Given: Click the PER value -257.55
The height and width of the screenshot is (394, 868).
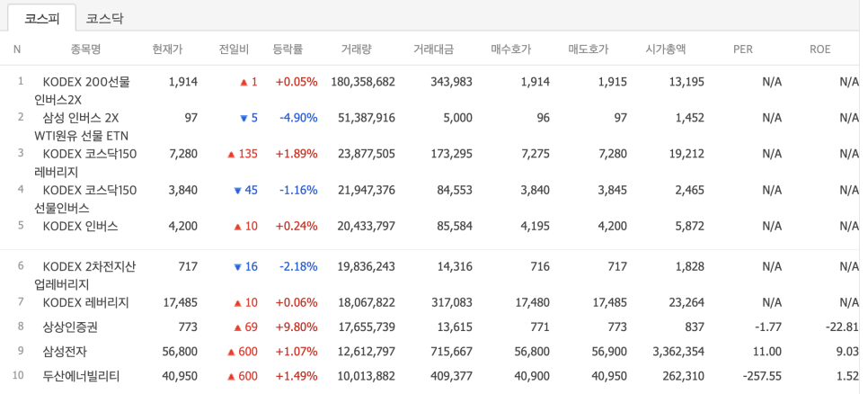Looking at the screenshot, I should point(762,376).
